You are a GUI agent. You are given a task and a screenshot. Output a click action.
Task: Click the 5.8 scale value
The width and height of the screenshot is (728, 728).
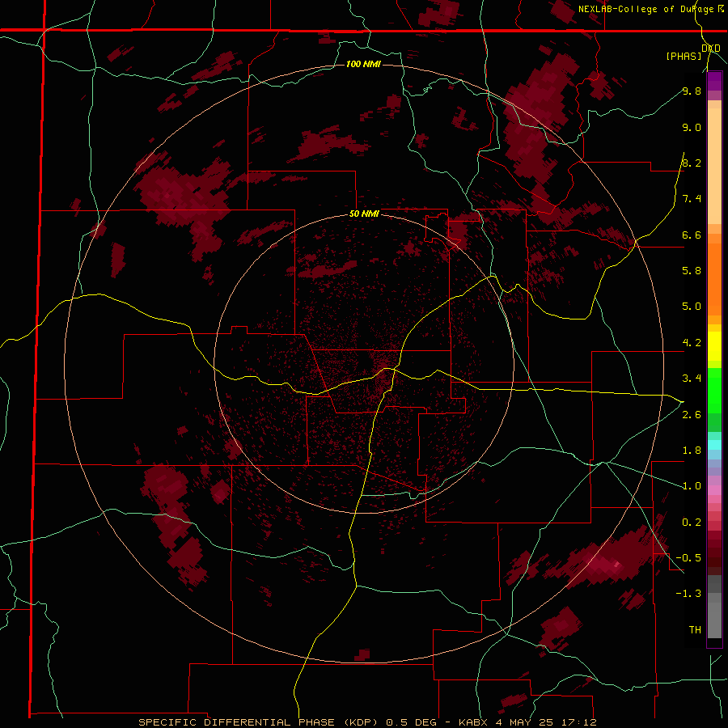point(692,270)
